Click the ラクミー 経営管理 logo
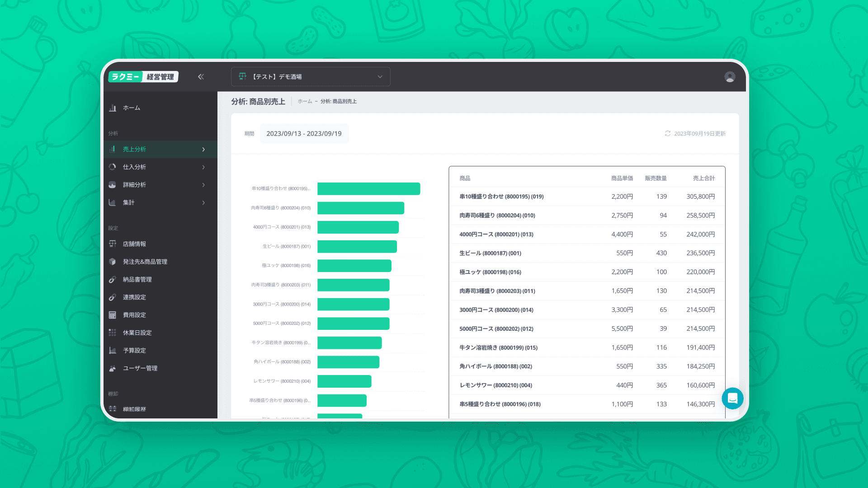Screen dimensions: 868x488 click(143, 77)
